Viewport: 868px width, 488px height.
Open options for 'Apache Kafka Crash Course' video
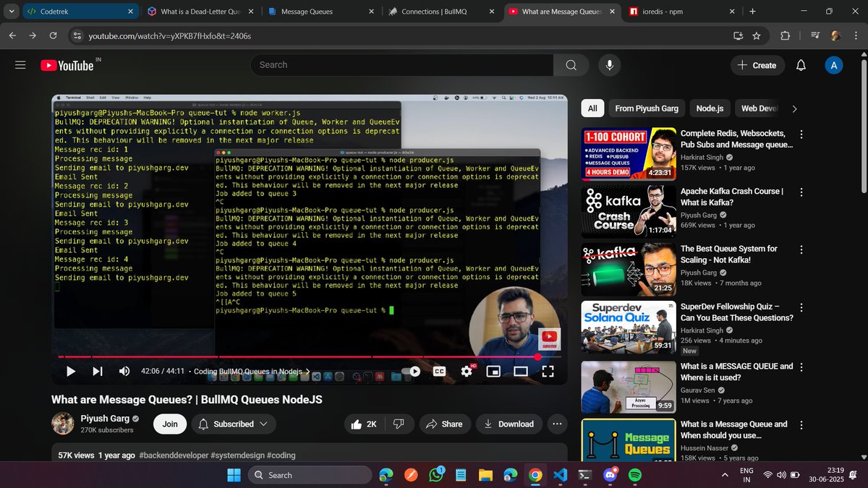point(801,192)
